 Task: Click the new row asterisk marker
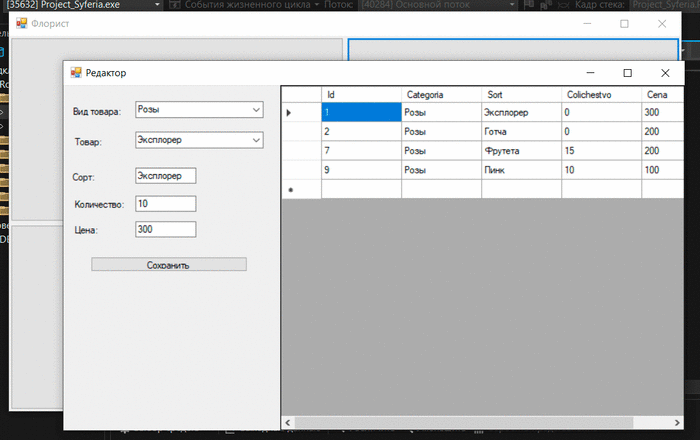pyautogui.click(x=290, y=189)
